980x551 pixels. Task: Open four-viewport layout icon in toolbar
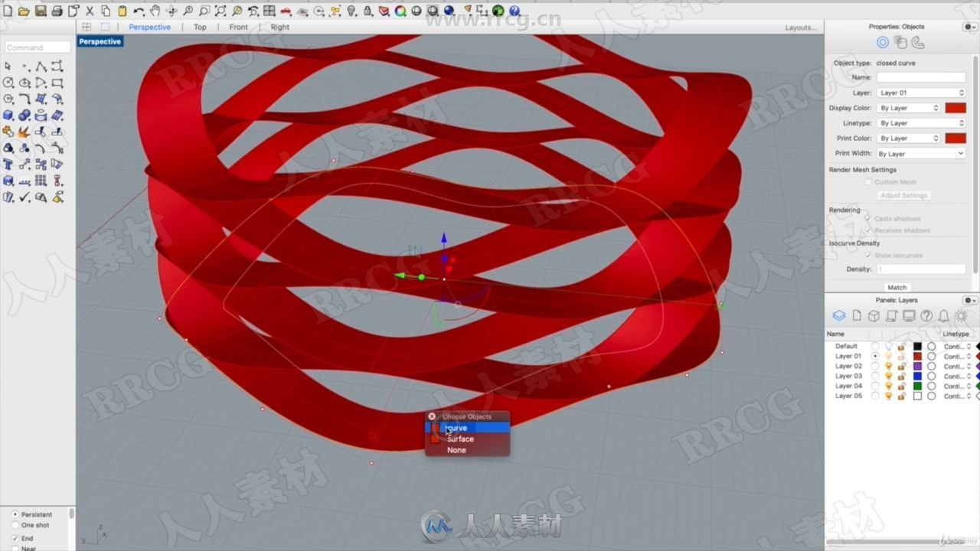pos(269,11)
